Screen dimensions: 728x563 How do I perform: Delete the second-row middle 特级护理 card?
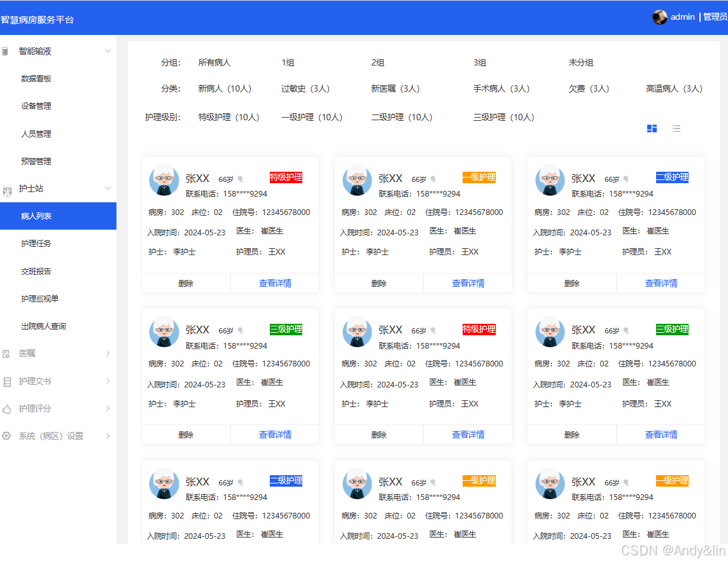point(379,435)
